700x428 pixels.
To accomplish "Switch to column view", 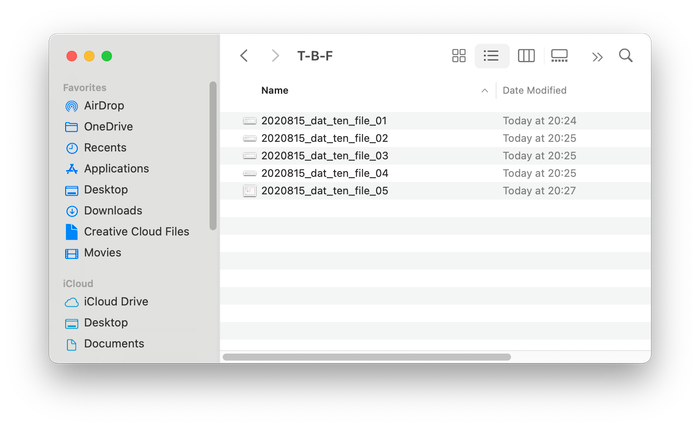I will point(526,56).
